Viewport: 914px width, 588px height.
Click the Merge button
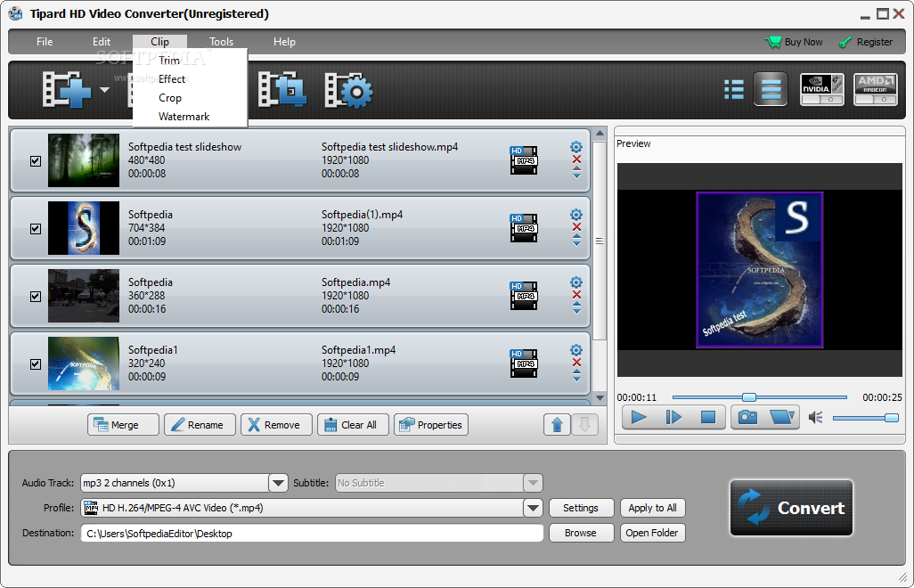pyautogui.click(x=123, y=425)
